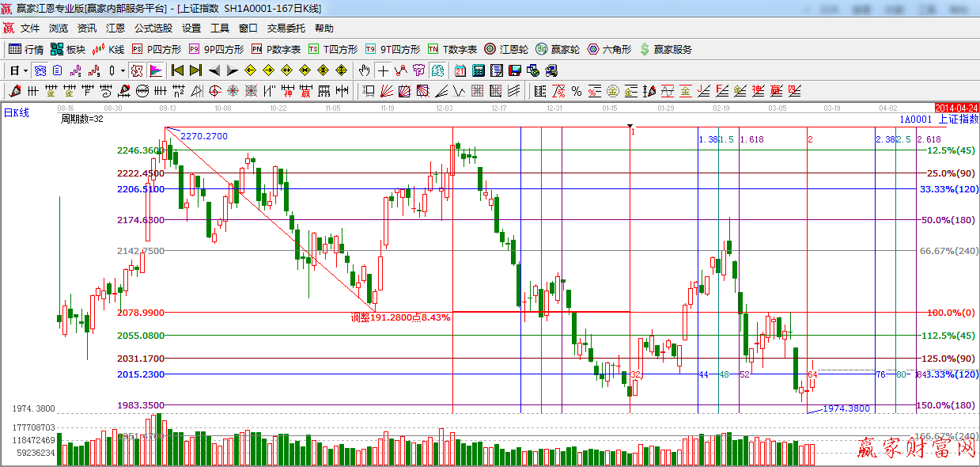Open the 交易委托 menu
Screen dimensions: 980x467
tap(286, 28)
